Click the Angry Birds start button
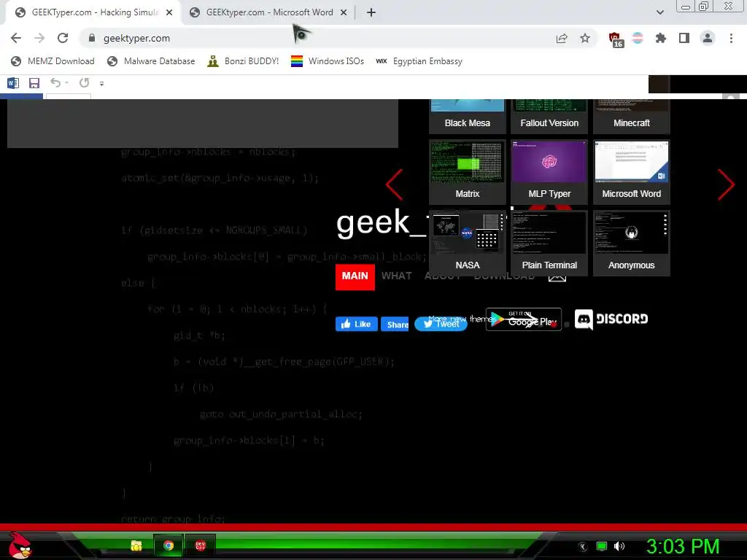The image size is (747, 560). click(20, 545)
